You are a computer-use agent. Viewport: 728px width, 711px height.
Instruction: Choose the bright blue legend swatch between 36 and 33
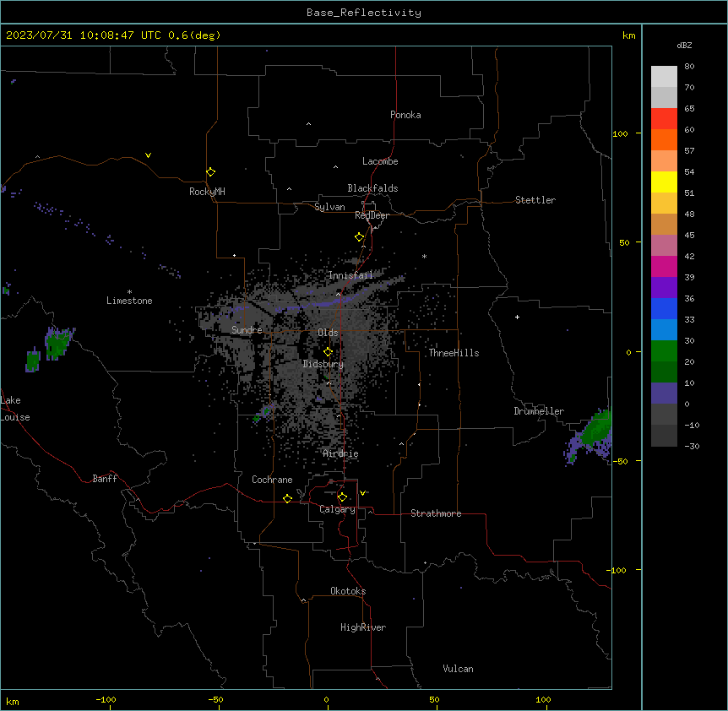pyautogui.click(x=664, y=308)
